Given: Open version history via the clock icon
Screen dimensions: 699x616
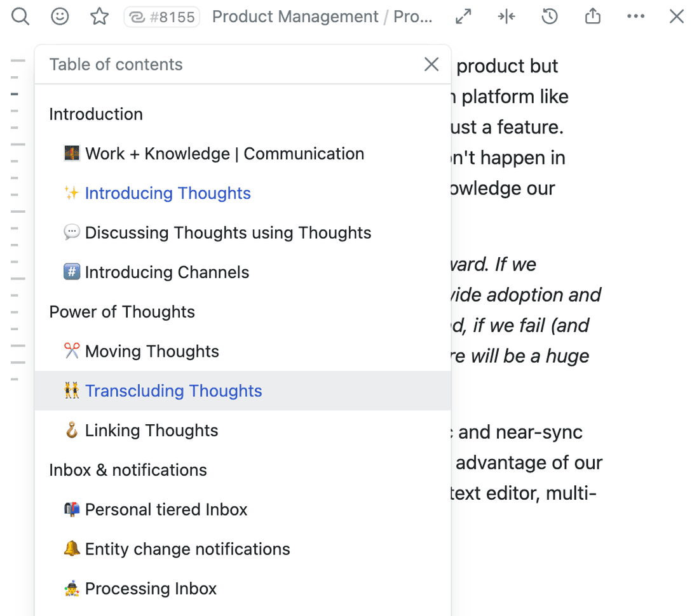Looking at the screenshot, I should [549, 17].
